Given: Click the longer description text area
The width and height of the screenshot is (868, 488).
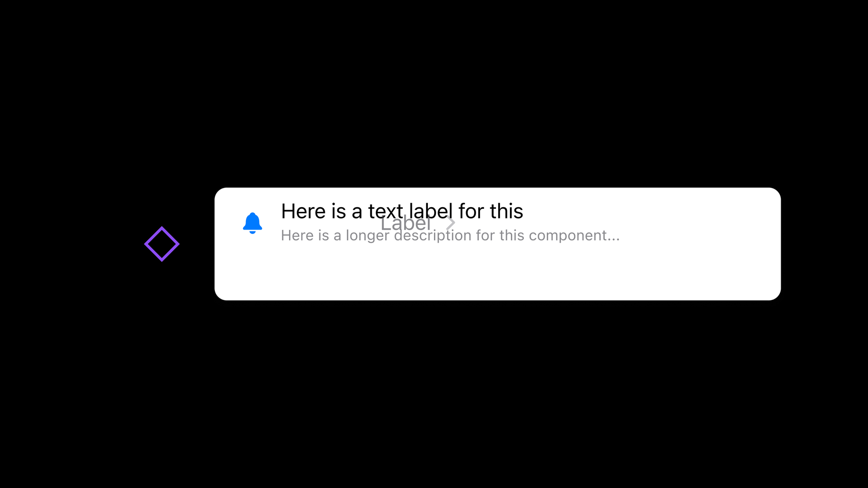Looking at the screenshot, I should pos(450,235).
